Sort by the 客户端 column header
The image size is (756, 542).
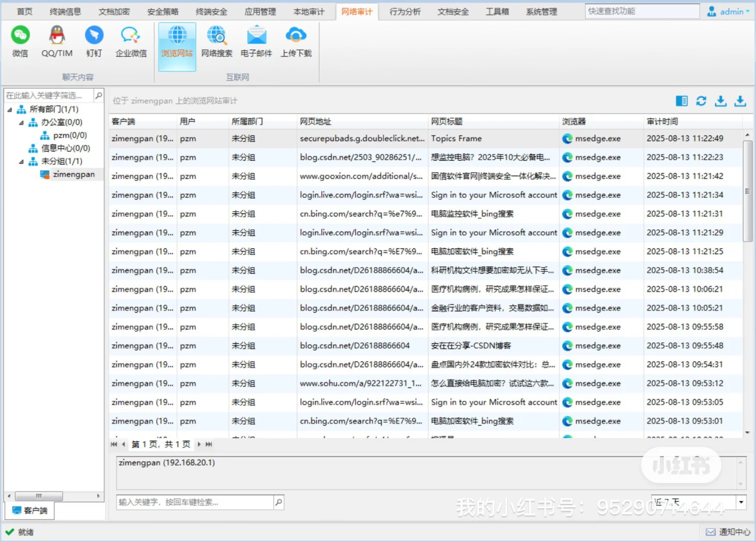(143, 121)
